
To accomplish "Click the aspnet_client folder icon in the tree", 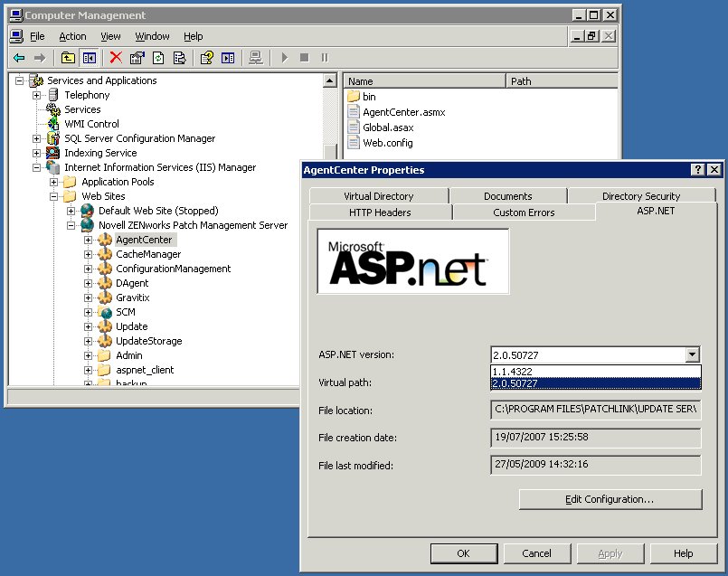I will (105, 370).
